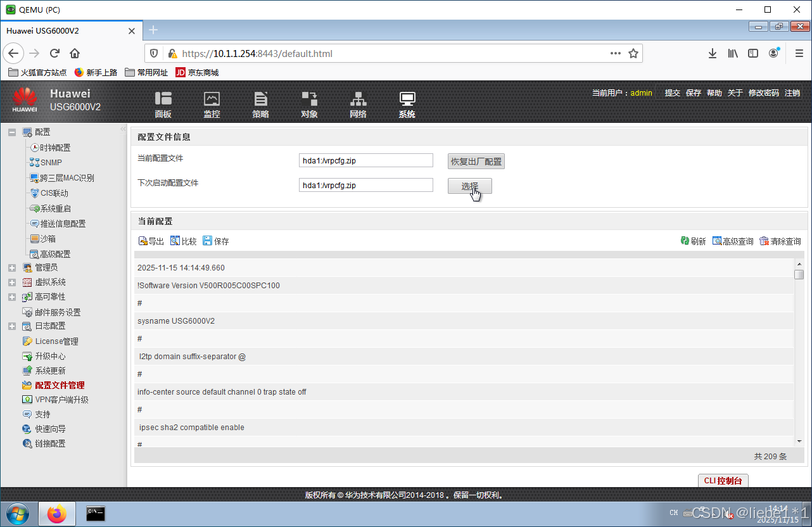The image size is (812, 527).
Task: Click the browser URL address bar
Action: 393,53
